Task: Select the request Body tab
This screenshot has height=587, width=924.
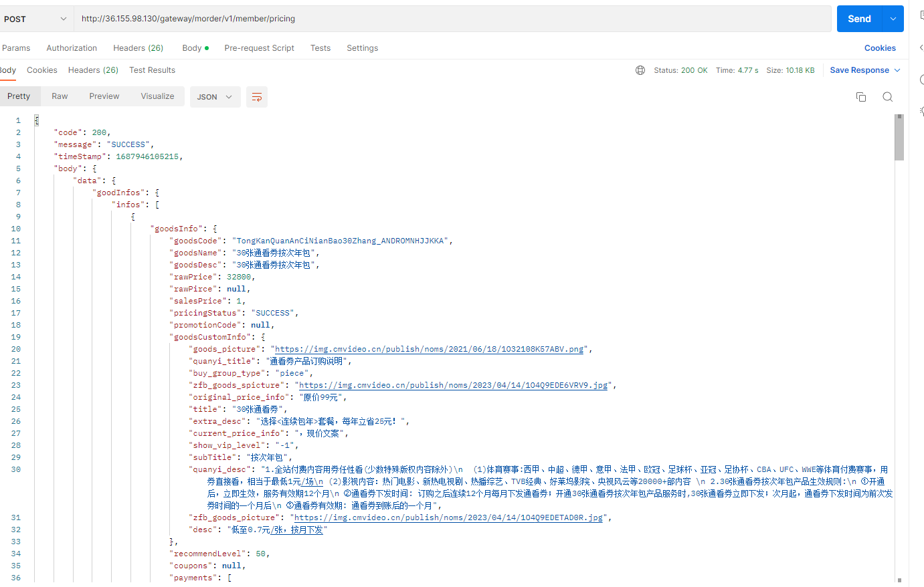Action: [195, 48]
